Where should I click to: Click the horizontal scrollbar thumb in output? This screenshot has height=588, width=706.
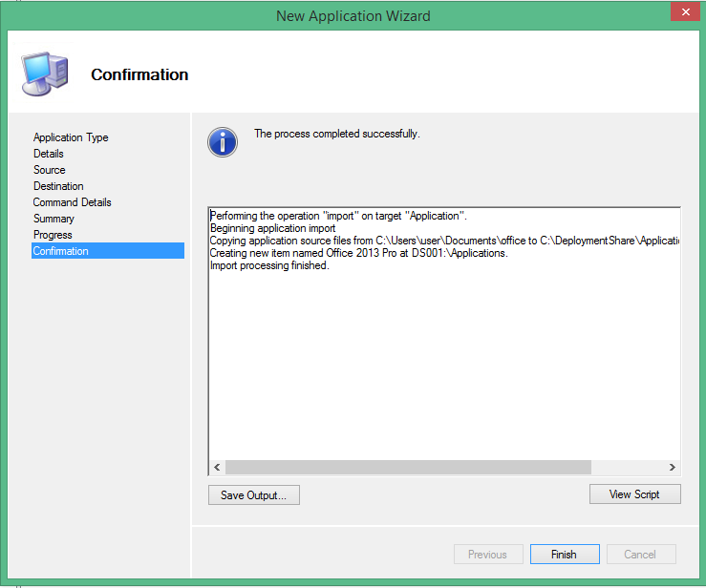coord(408,467)
